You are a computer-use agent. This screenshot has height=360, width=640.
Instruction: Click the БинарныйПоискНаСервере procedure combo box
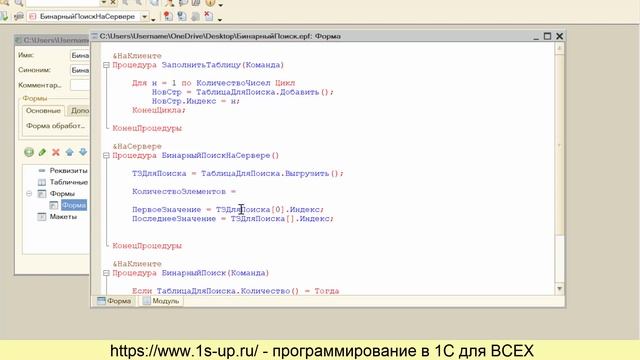coord(88,17)
